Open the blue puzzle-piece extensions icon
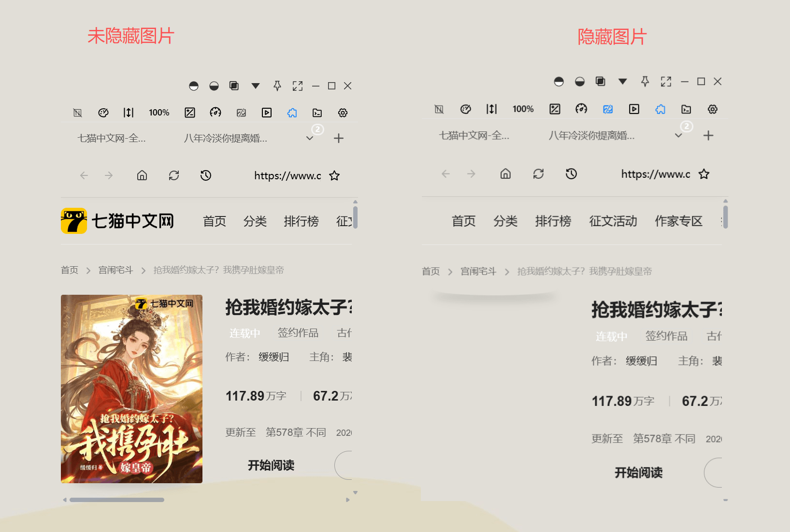Viewport: 790px width, 532px height. pyautogui.click(x=292, y=113)
